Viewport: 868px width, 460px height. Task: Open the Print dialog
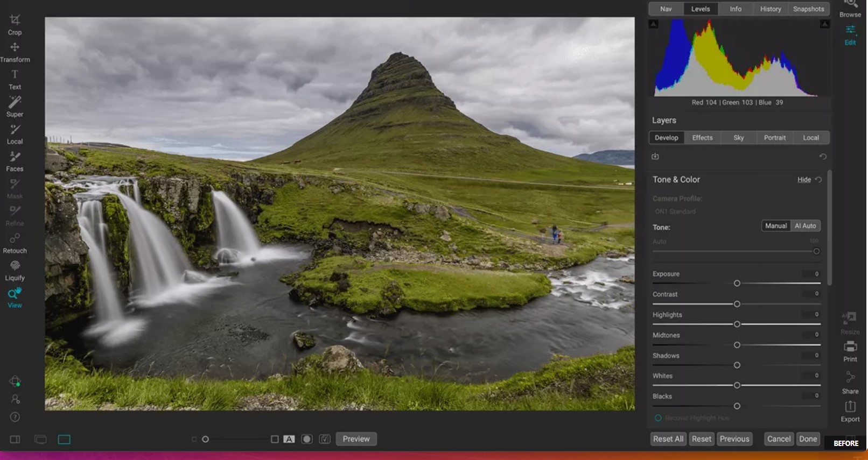850,352
